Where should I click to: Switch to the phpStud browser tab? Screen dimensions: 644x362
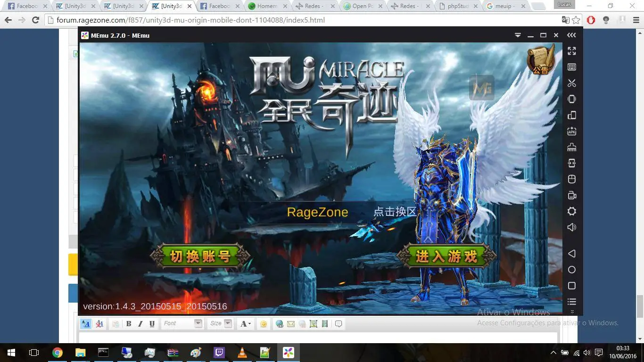[458, 6]
